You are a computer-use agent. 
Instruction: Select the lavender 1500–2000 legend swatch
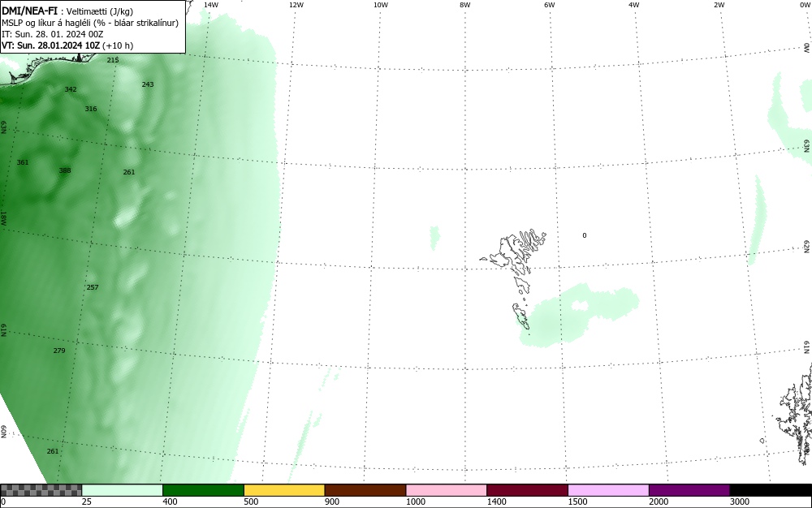tap(608, 490)
